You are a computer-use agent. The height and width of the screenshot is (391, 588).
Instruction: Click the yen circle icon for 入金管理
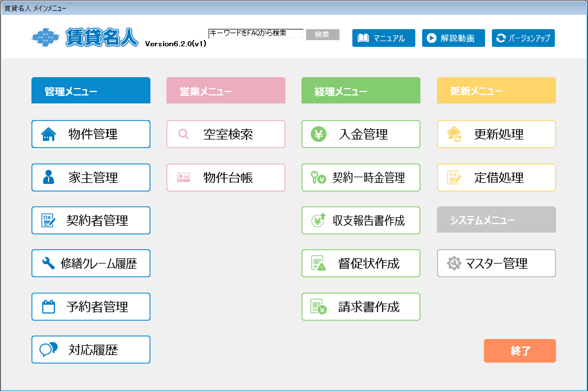318,134
